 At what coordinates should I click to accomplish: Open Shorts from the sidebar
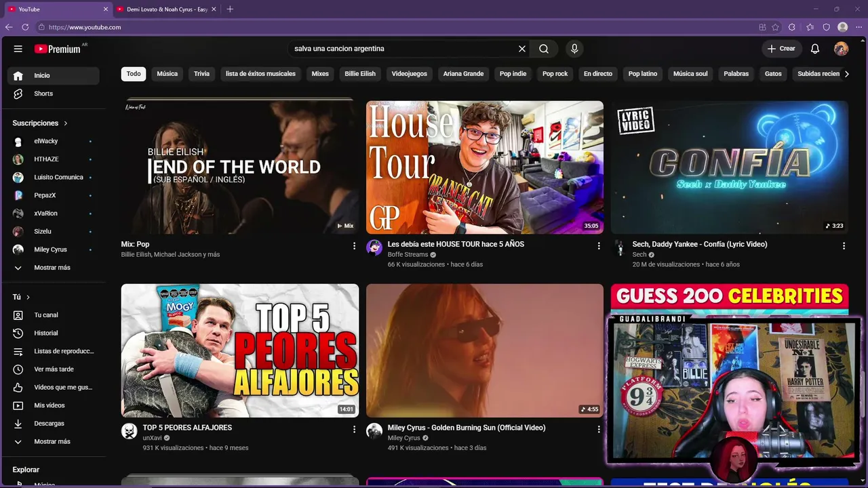tap(53, 94)
